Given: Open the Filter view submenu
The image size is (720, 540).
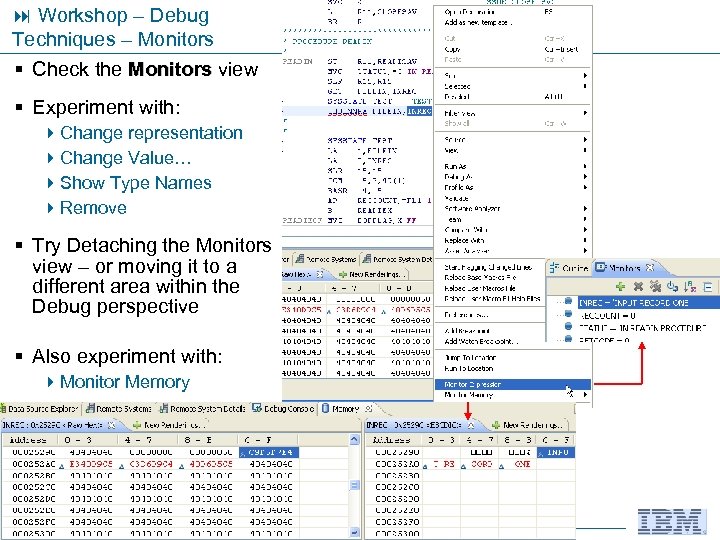Looking at the screenshot, I should (x=512, y=113).
